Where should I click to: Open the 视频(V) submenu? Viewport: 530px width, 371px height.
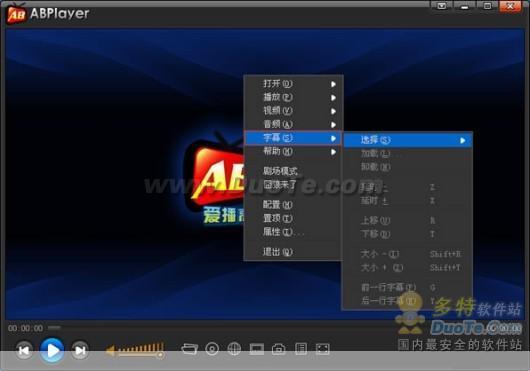(x=293, y=111)
